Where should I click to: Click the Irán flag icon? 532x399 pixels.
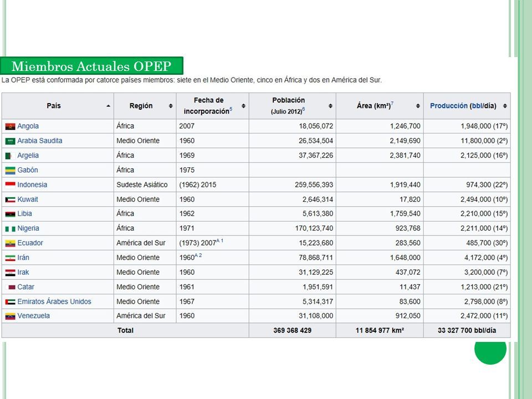[x=10, y=258]
